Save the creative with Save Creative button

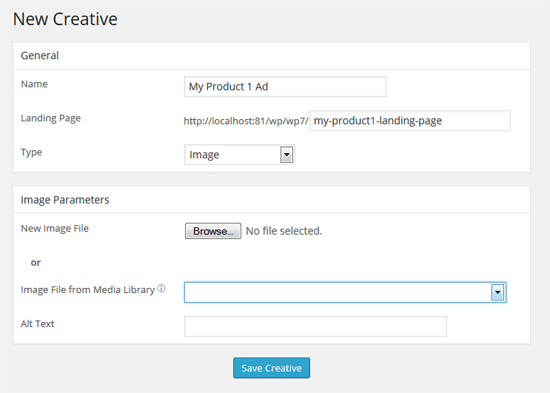[271, 368]
